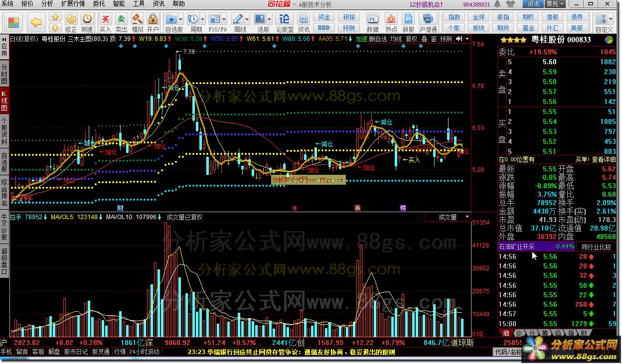Viewport: 622px width, 364px height.
Task: Expand the 自选股 dropdown arrow
Action: point(181,19)
